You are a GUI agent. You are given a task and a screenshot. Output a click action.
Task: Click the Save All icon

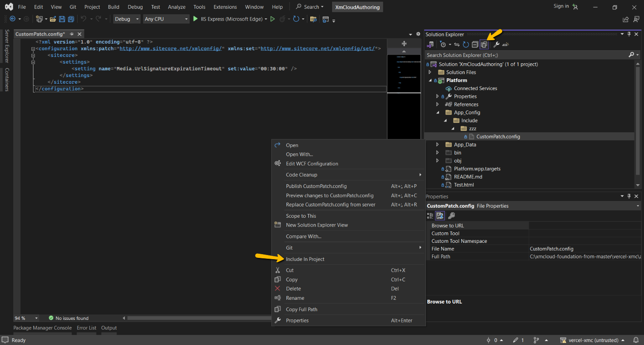click(71, 19)
